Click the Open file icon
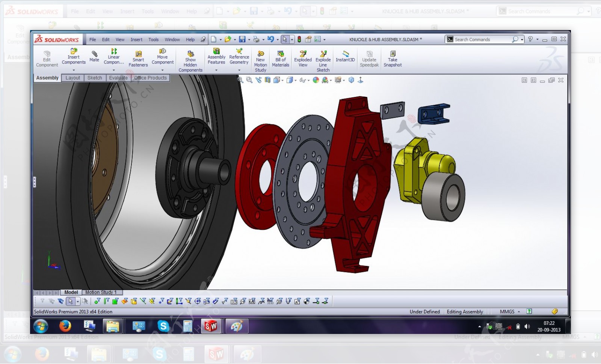Screen dimensions: 601x364 pos(228,39)
